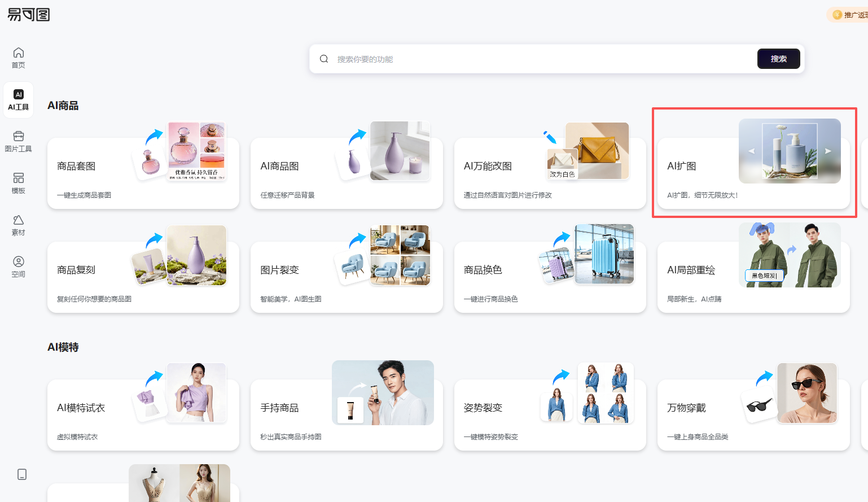This screenshot has height=502, width=868.
Task: Open the AI商品图 card
Action: [347, 173]
